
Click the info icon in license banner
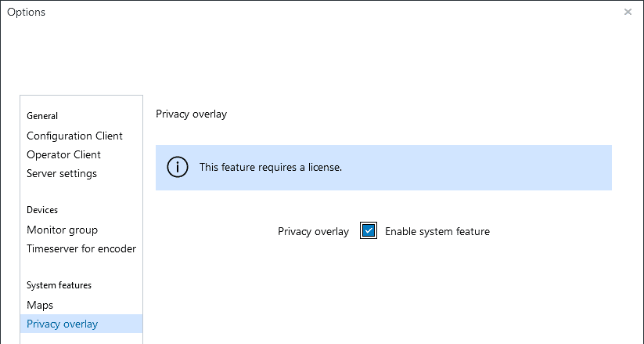(178, 167)
